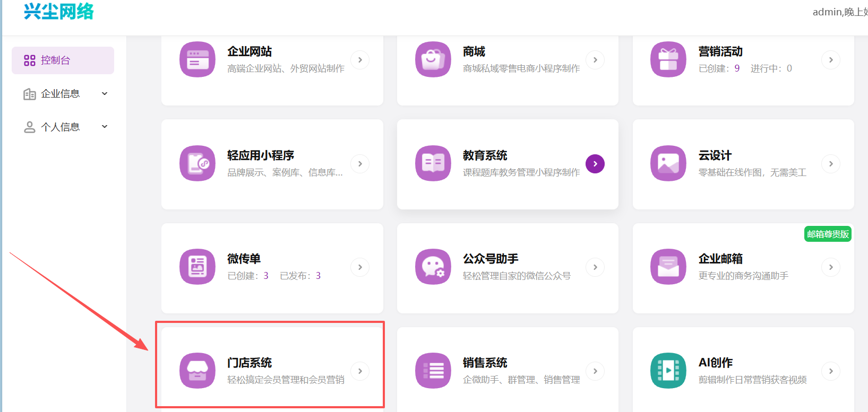Click the 已发布 count 3 in 微传单

[318, 276]
